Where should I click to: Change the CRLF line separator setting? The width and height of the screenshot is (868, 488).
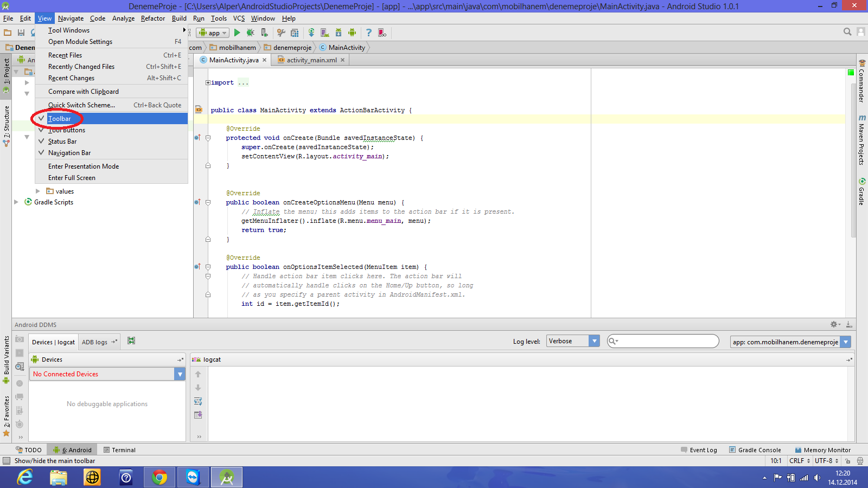tap(800, 461)
